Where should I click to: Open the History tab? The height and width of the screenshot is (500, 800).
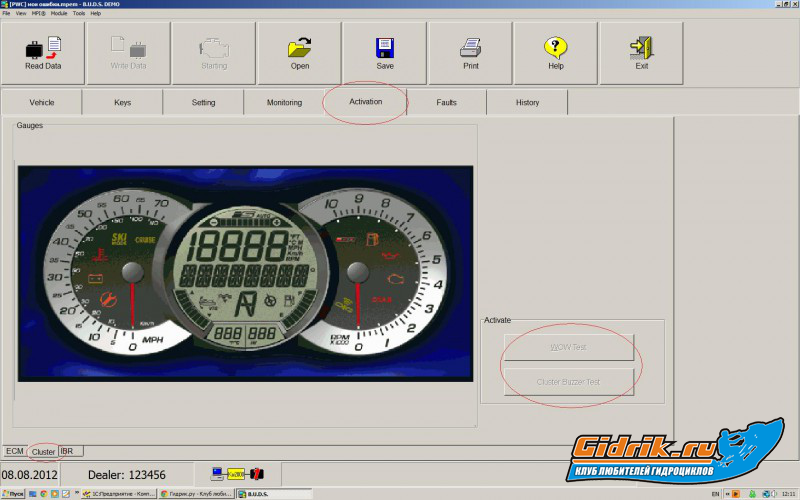527,102
